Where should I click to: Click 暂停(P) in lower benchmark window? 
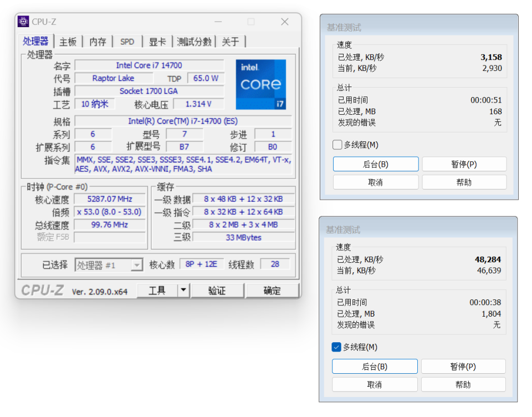[463, 367]
